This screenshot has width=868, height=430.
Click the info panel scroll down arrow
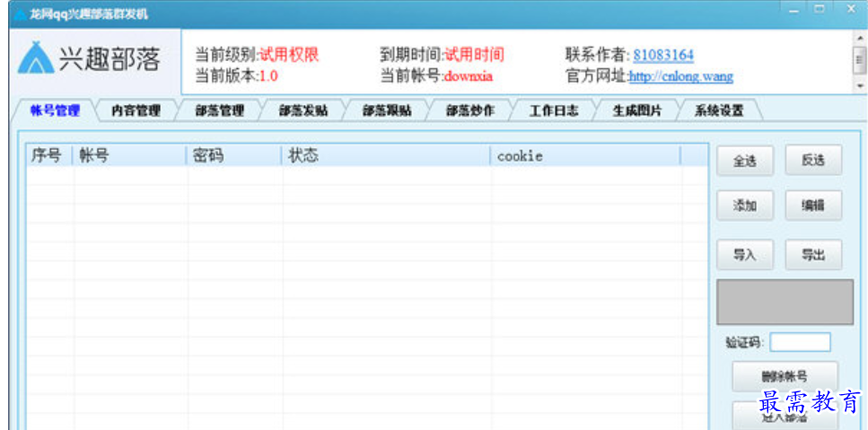tap(860, 86)
